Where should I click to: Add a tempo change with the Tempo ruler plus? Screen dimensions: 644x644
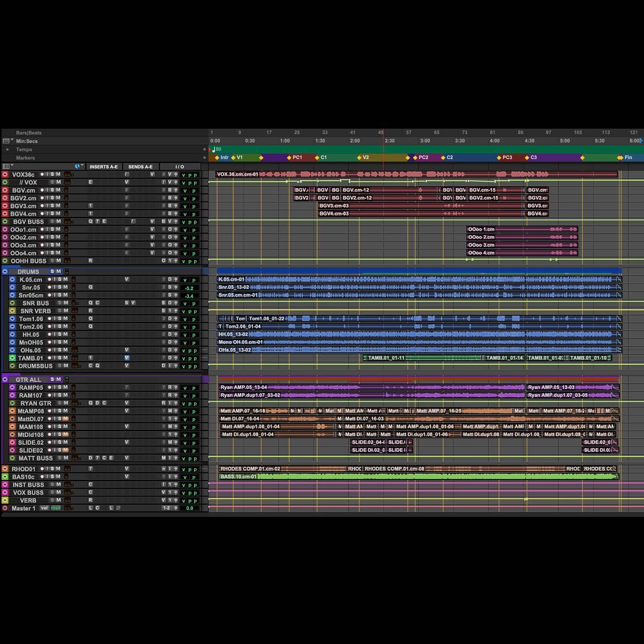(x=205, y=150)
